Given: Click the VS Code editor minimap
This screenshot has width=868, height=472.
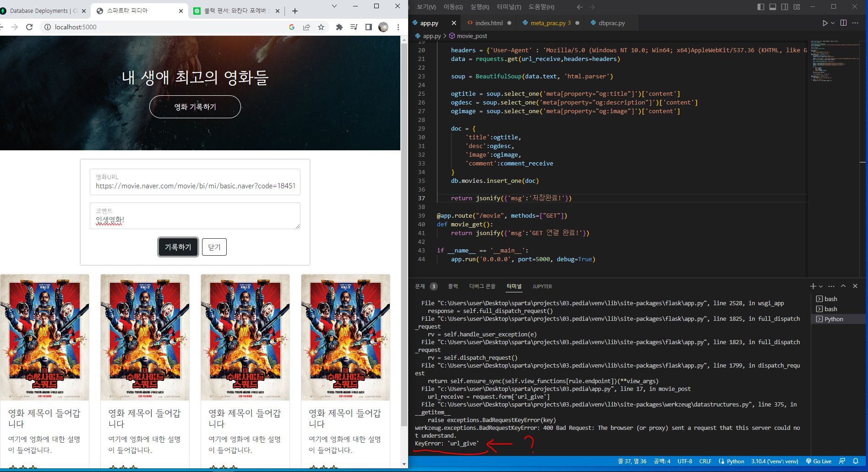Looking at the screenshot, I should point(835,62).
